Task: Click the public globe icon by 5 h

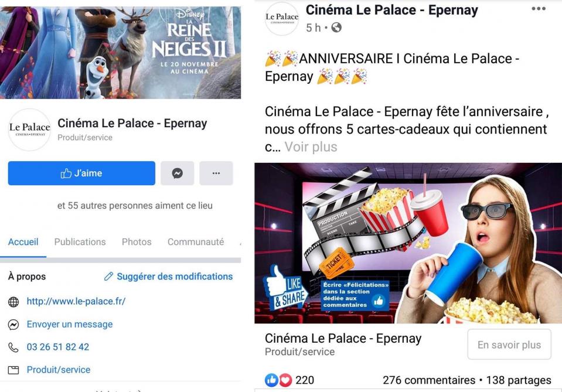Action: click(x=336, y=27)
